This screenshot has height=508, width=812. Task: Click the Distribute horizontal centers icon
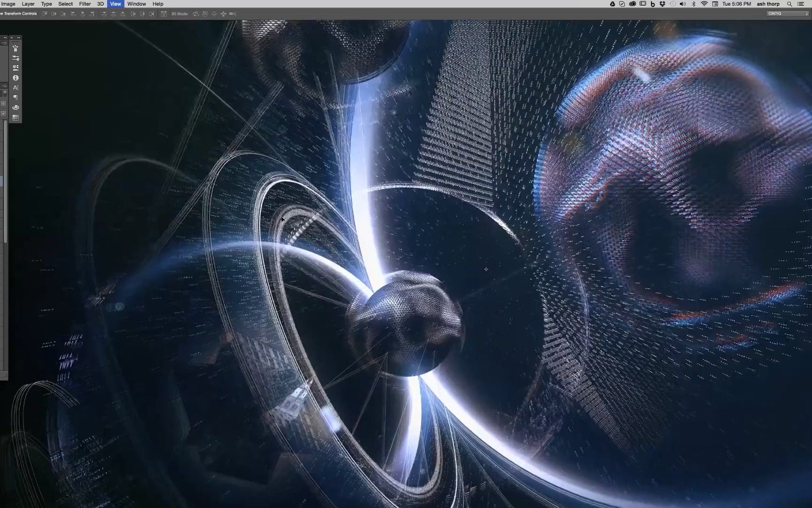pyautogui.click(x=142, y=14)
